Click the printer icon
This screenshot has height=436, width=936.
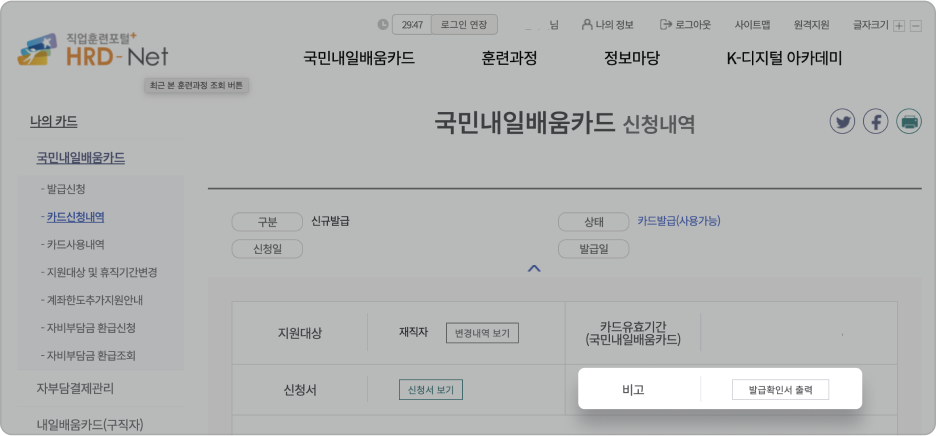click(909, 122)
